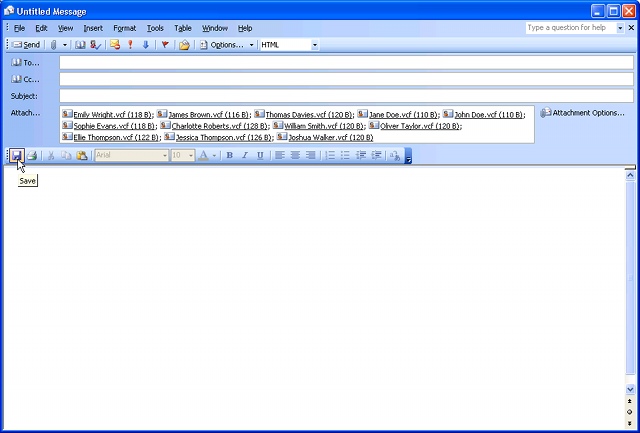Image resolution: width=640 pixels, height=433 pixels.
Task: Click the Message Flag icon
Action: click(x=165, y=45)
